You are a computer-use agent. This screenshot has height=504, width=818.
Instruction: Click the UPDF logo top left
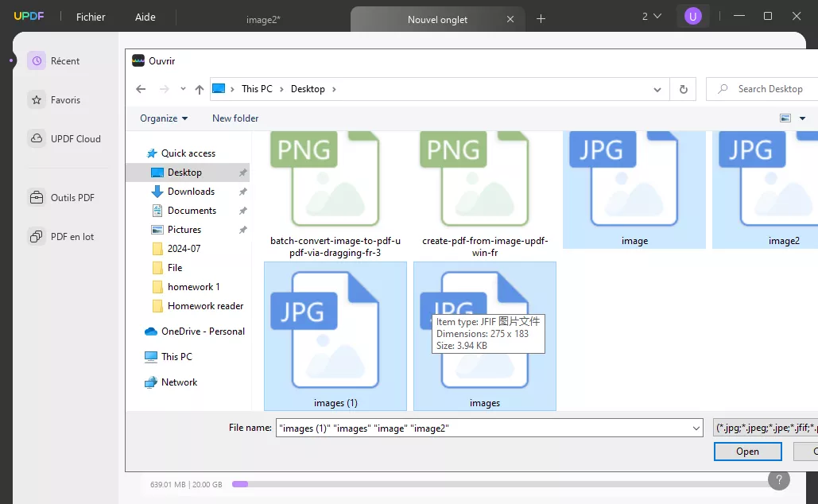click(29, 15)
